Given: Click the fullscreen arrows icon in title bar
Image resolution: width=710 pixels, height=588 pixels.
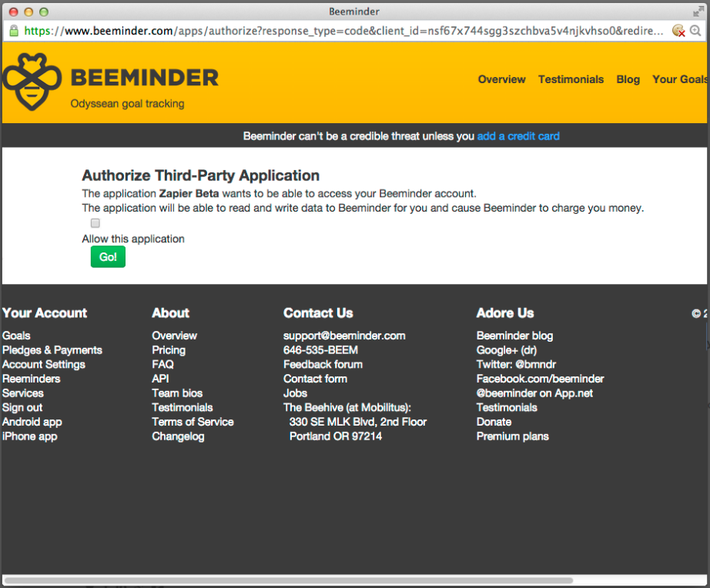Looking at the screenshot, I should (698, 12).
